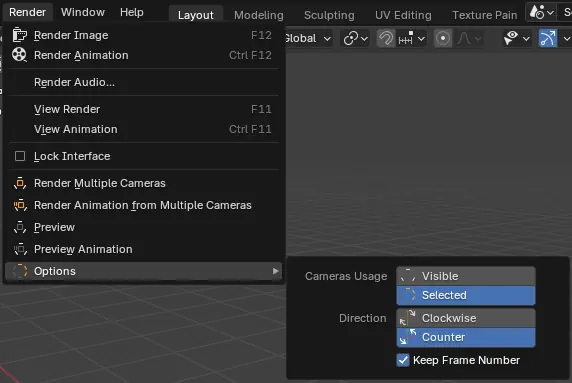This screenshot has height=383, width=572.
Task: Click the Render Multiple Cameras orange icon
Action: [x=20, y=183]
